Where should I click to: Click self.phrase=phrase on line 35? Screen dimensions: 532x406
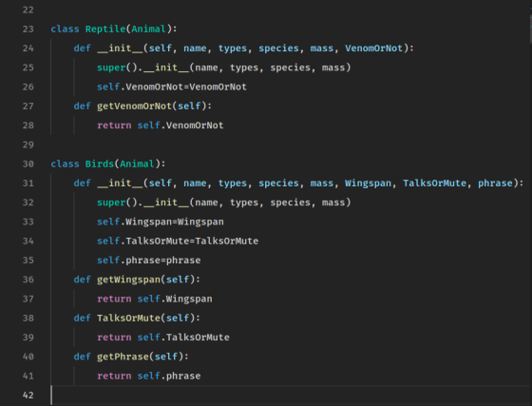pyautogui.click(x=148, y=261)
